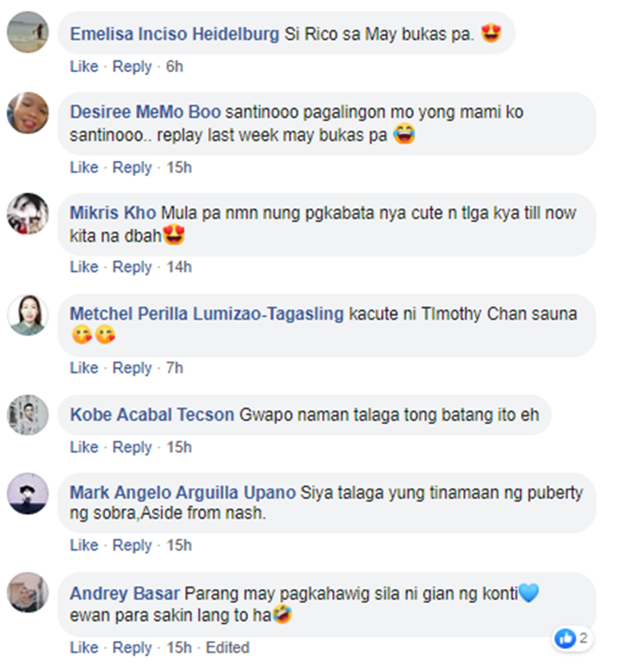The width and height of the screenshot is (637, 672).
Task: Open the like reactions count on Andrey's comment
Action: (x=572, y=639)
